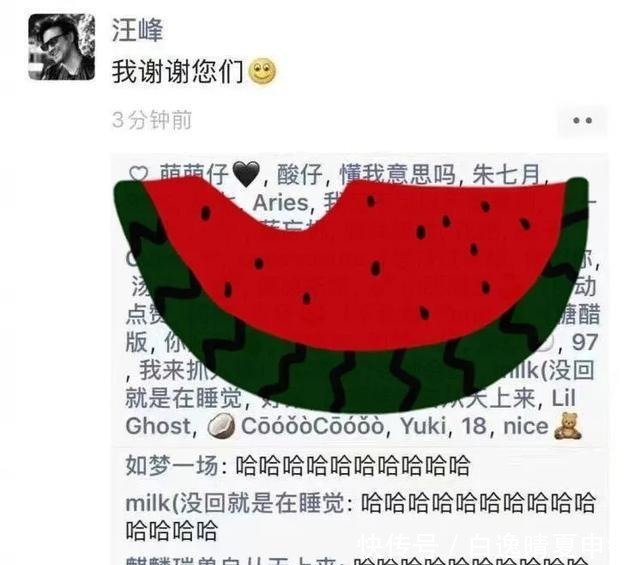Viewport: 640px width, 565px height.
Task: Tap the 3分钟前 timestamp
Action: (x=152, y=120)
